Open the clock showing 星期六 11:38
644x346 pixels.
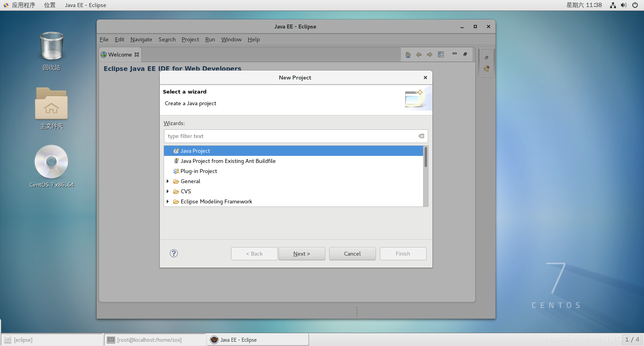(x=584, y=5)
